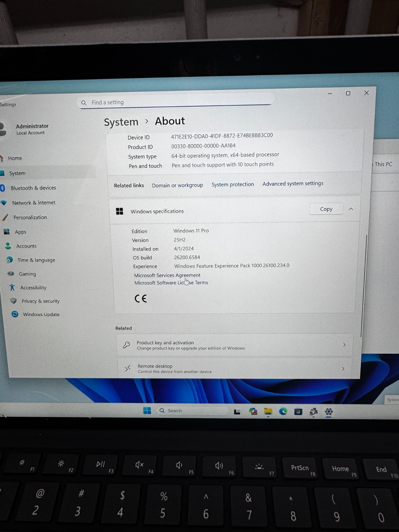The image size is (399, 532).
Task: Click the Personalization brush icon
Action: pyautogui.click(x=5, y=217)
